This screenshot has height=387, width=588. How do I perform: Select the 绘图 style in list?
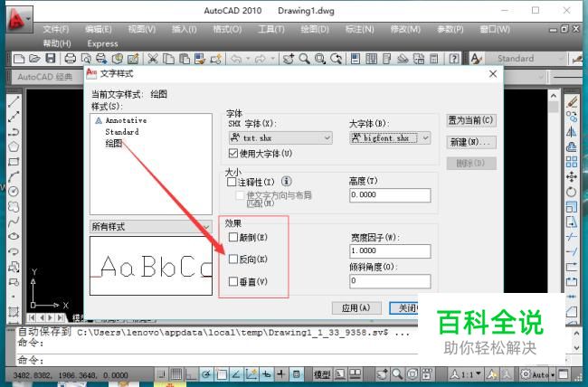click(114, 143)
